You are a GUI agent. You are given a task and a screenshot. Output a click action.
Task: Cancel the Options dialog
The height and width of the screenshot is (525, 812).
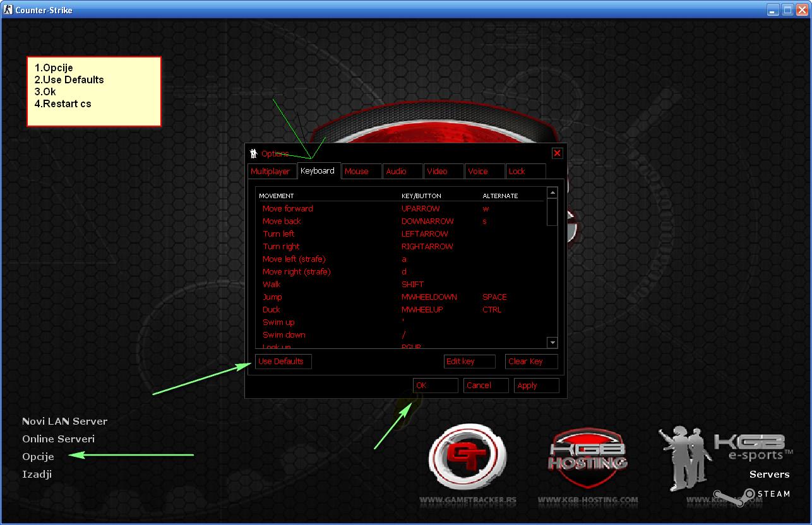tap(486, 386)
